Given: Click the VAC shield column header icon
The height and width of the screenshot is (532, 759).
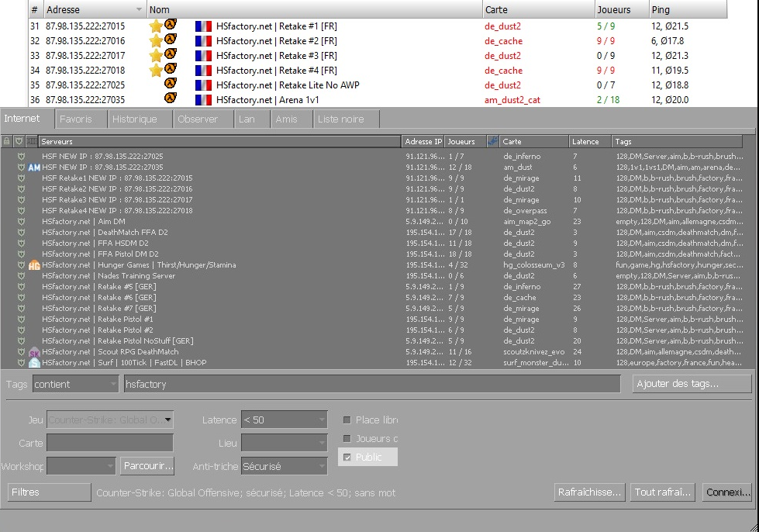Looking at the screenshot, I should point(19,141).
